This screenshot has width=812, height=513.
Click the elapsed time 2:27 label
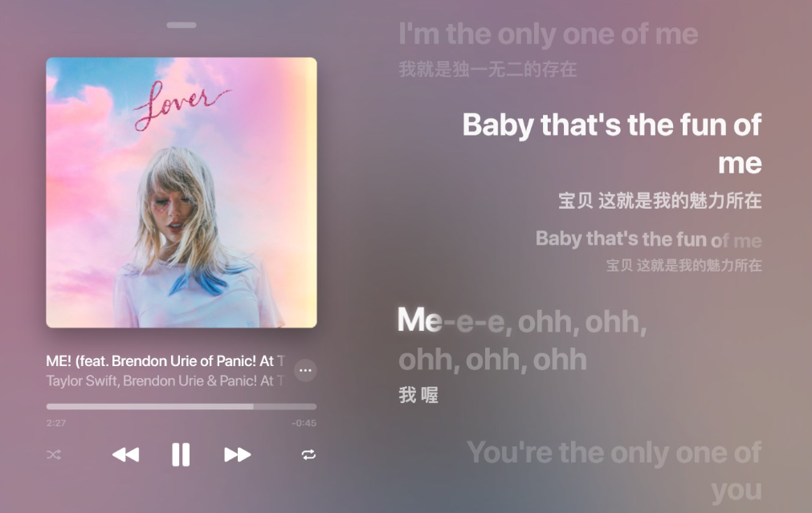point(56,423)
